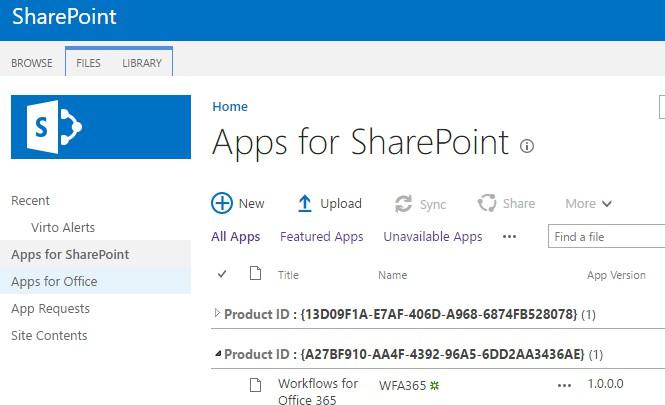Switch to the Featured Apps view
This screenshot has height=405, width=665.
[x=322, y=237]
